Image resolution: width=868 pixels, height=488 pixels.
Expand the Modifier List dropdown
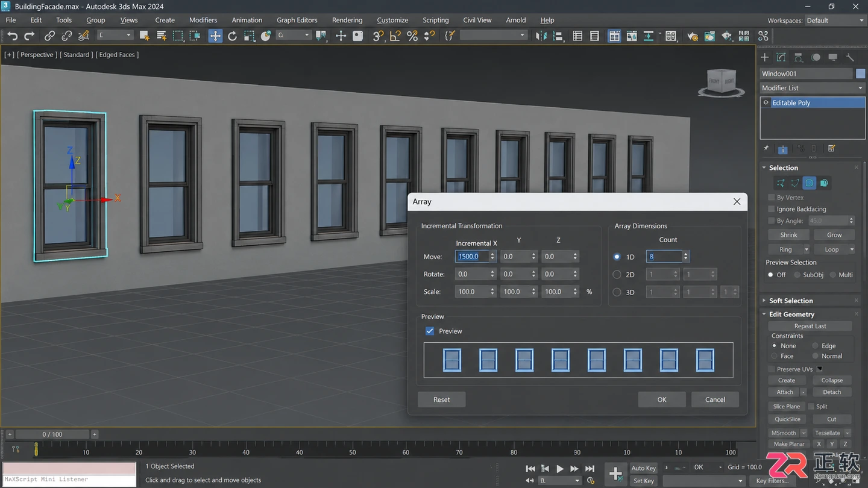[x=812, y=88]
